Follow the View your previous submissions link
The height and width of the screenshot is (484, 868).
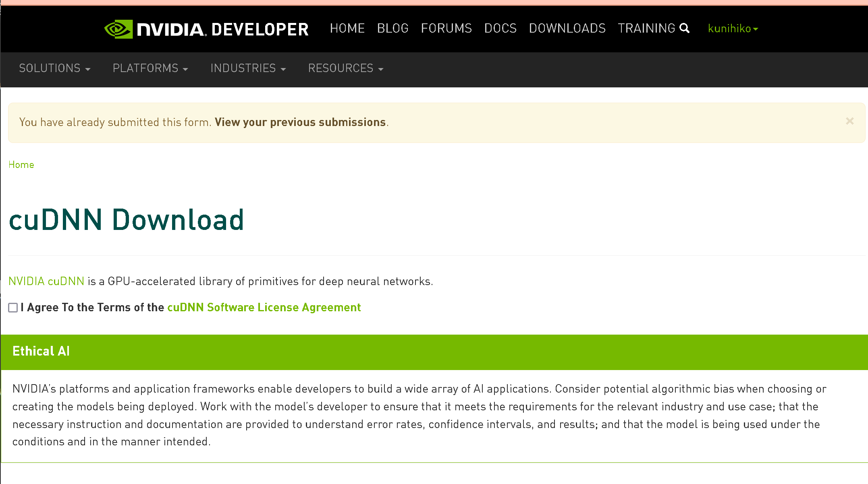[x=300, y=122]
